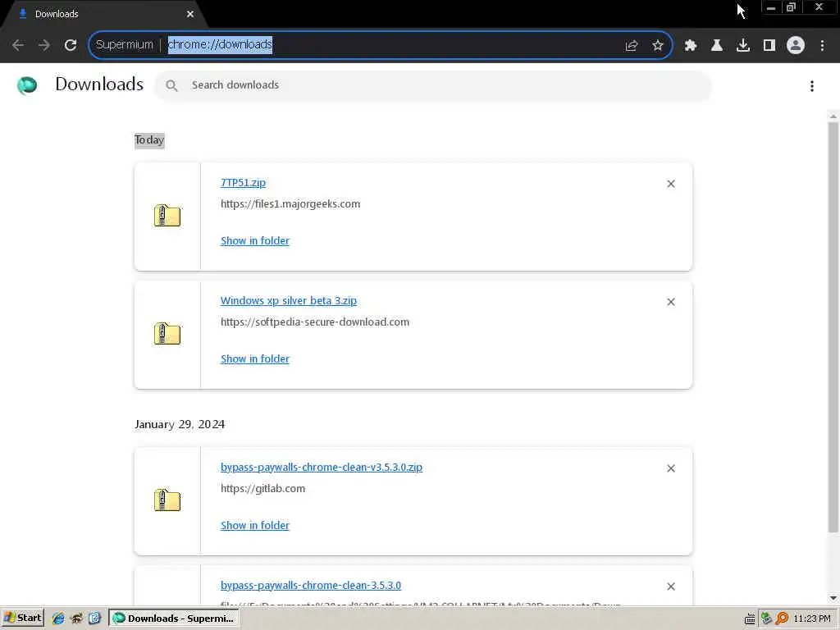
Task: Remove Windows xp silver beta 3.zip entry
Action: point(671,302)
